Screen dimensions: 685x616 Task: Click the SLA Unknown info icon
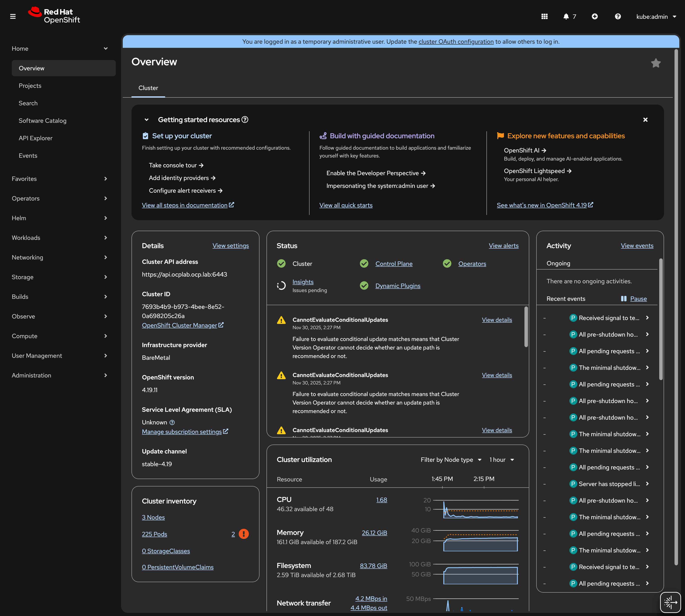(x=172, y=422)
